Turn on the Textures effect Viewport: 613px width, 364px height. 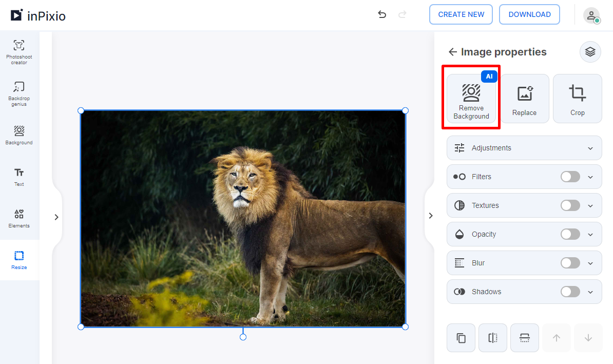[x=570, y=205]
